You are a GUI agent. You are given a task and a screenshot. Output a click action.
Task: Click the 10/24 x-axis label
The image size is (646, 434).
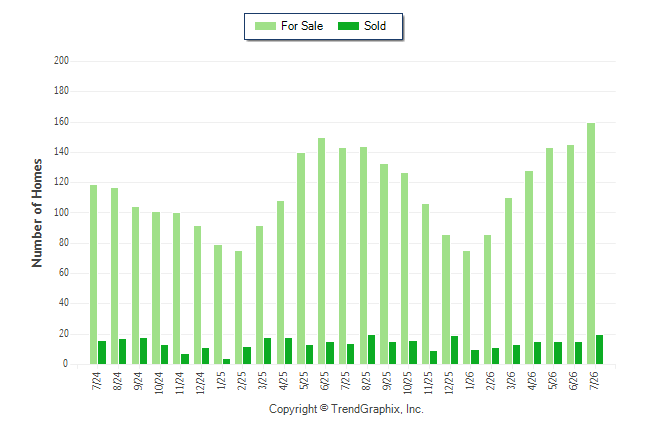tap(159, 383)
